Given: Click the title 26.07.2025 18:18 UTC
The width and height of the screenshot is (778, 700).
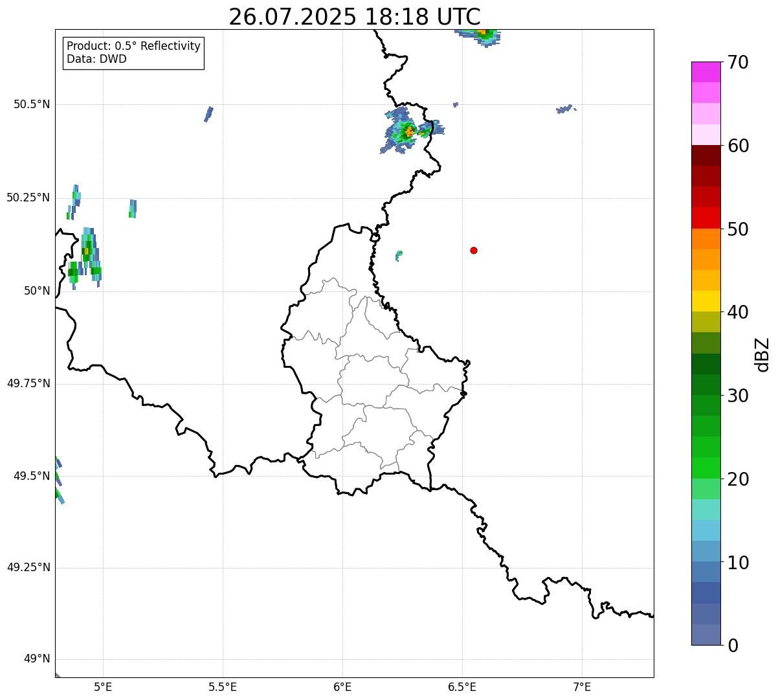Looking at the screenshot, I should 355,16.
